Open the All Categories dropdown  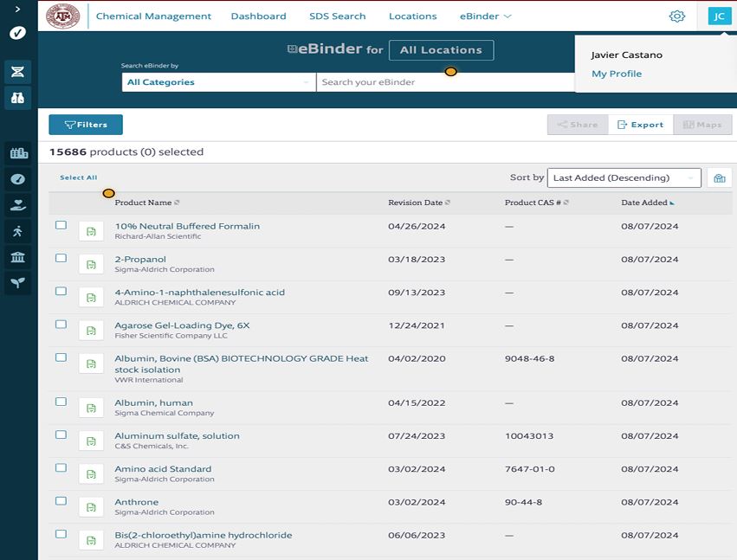(x=218, y=82)
